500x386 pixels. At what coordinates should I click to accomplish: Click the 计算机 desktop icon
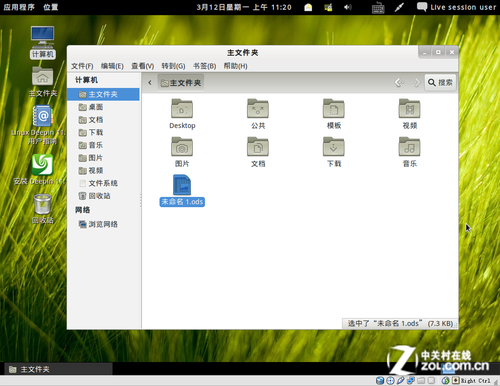tap(42, 42)
